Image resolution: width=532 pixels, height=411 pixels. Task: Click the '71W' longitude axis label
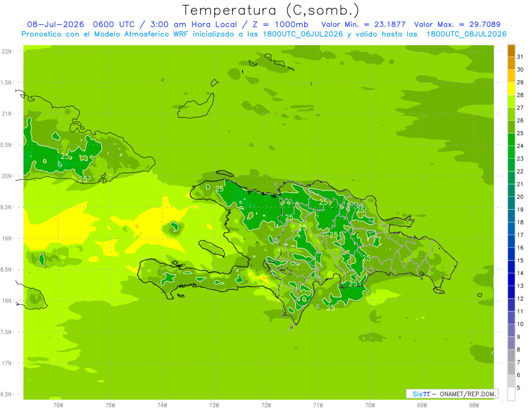(x=318, y=405)
